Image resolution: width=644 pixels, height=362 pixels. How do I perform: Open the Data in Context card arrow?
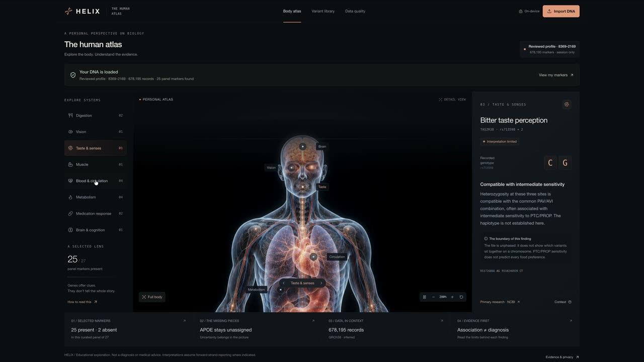coord(442,321)
